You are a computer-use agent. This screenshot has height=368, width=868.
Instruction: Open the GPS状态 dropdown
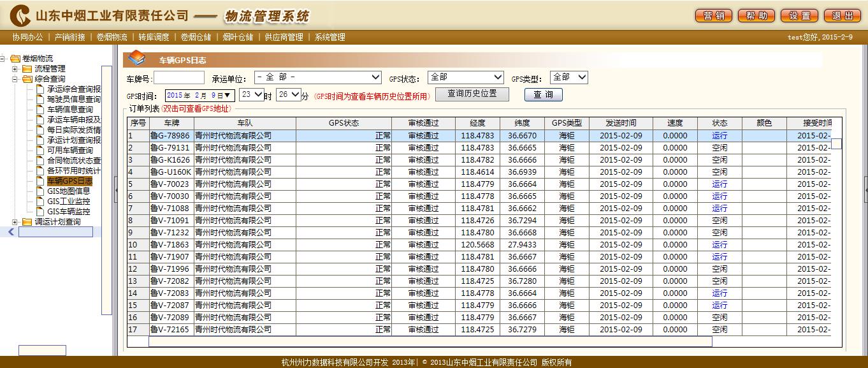[x=466, y=77]
